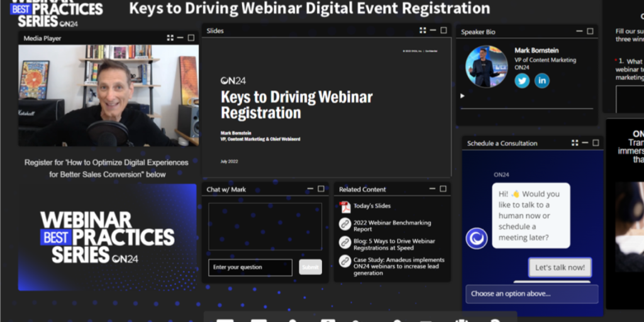This screenshot has height=322, width=644.
Task: Click the Webinar Best Practices Series logo
Action: click(x=57, y=13)
